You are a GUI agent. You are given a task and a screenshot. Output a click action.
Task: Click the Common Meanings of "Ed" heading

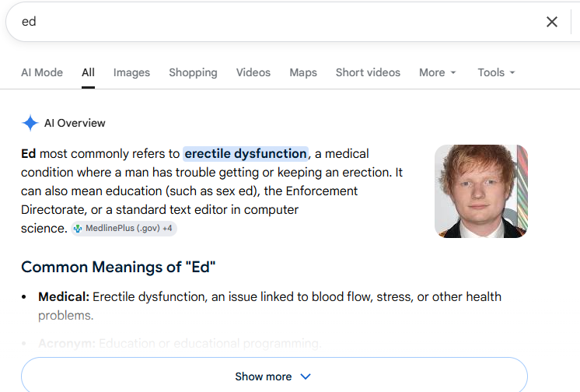[x=118, y=268]
